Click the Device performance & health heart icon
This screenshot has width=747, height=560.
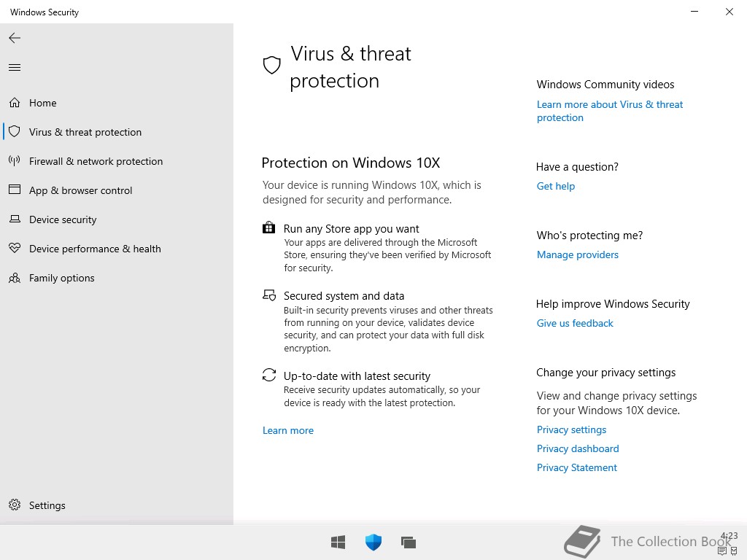click(15, 248)
